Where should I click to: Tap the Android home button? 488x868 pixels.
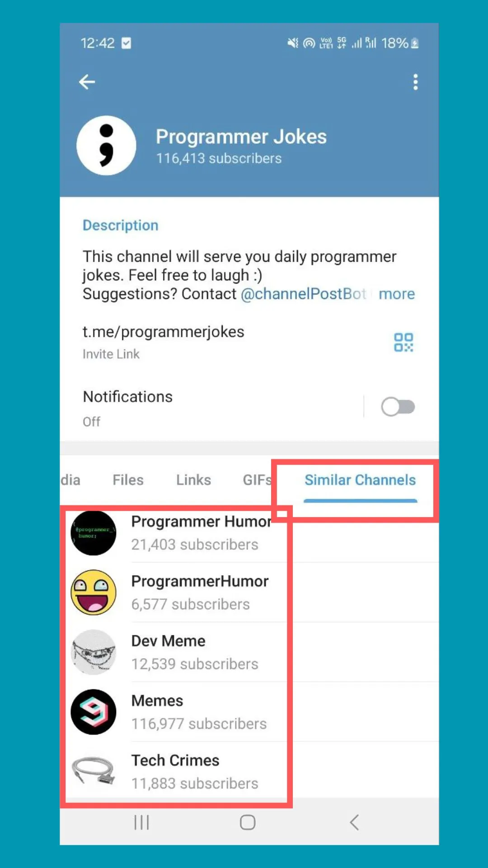(x=247, y=822)
